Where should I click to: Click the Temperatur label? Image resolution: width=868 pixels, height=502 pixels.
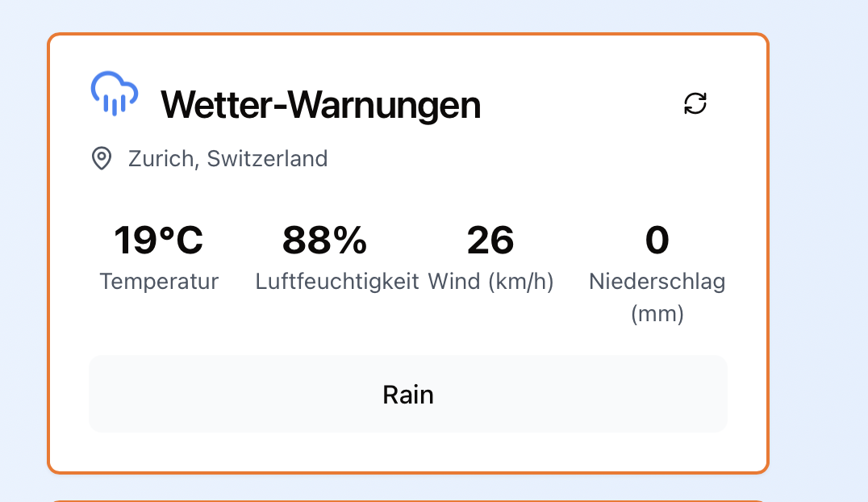(159, 282)
